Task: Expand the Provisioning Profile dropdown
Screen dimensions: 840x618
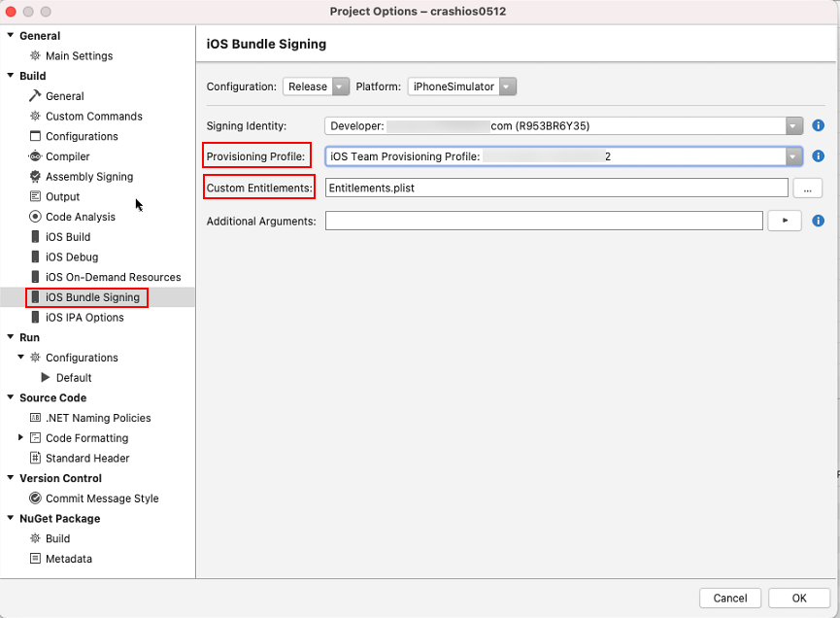Action: click(x=794, y=156)
